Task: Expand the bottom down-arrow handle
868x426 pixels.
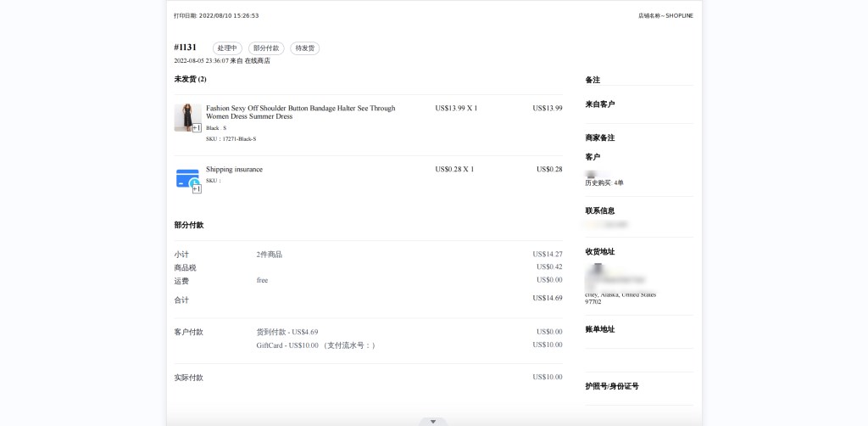Action: pos(433,421)
